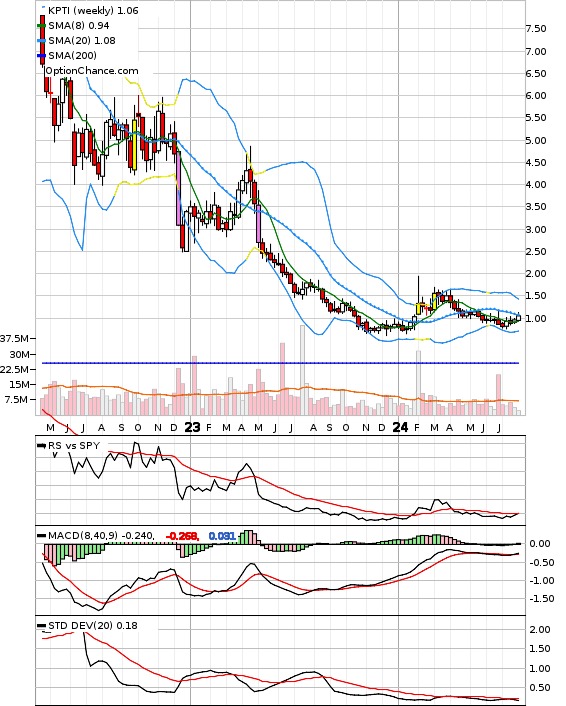566x706 pixels.
Task: Click the 1.00 price axis label
Action: click(536, 318)
